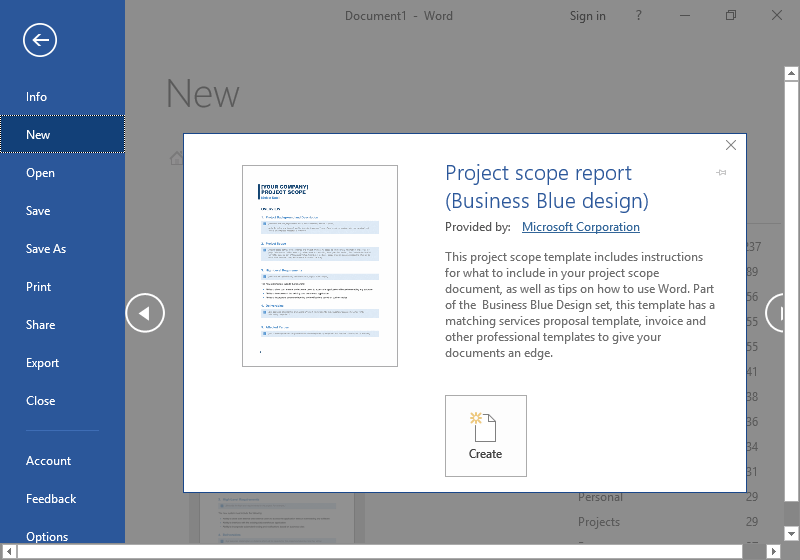Image resolution: width=800 pixels, height=560 pixels.
Task: Open the Microsoft Corporation provider link
Action: point(581,227)
